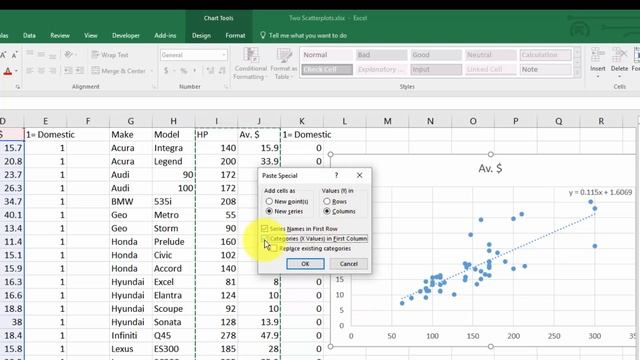Select the New series radio button

(269, 211)
